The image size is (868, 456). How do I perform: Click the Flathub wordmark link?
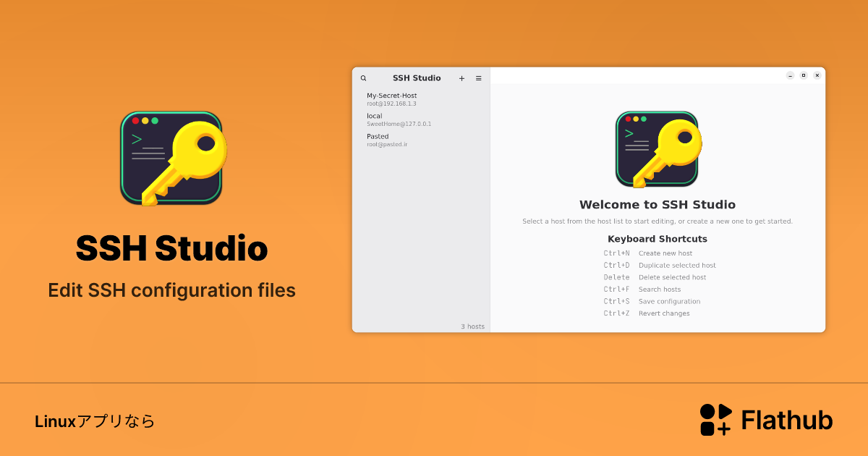(786, 419)
